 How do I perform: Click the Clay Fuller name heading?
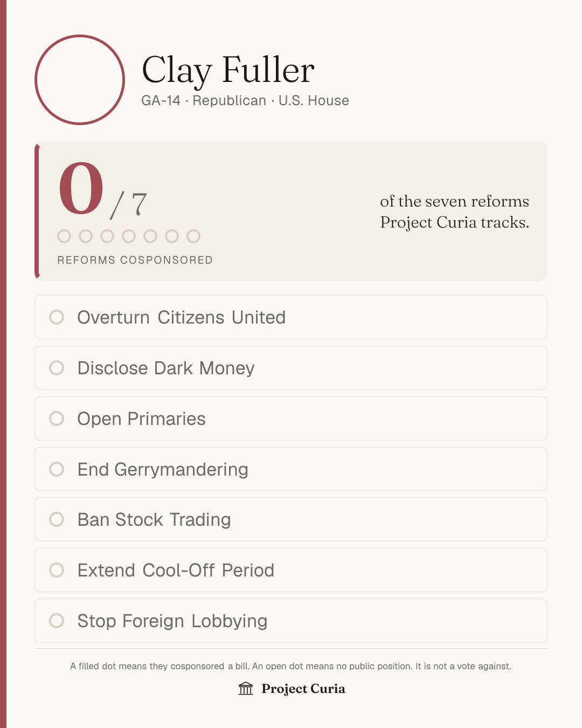[x=228, y=70]
